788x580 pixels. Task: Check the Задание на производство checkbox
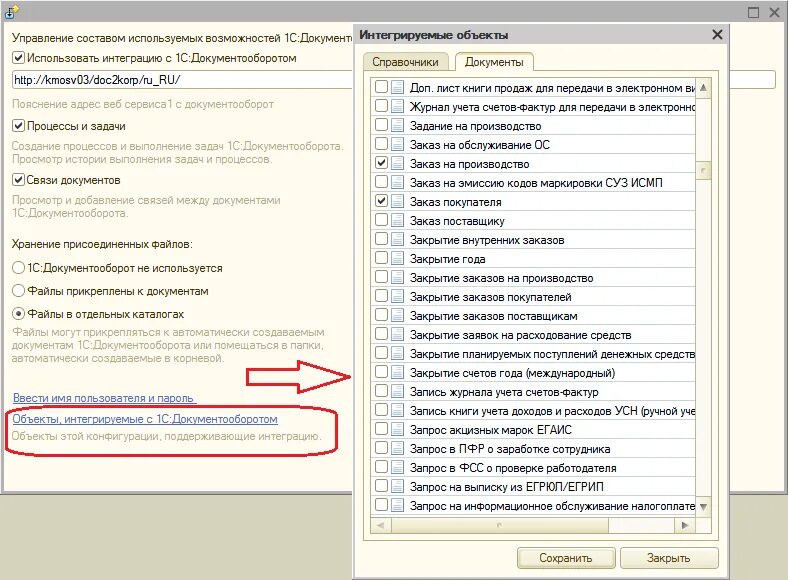tap(381, 125)
